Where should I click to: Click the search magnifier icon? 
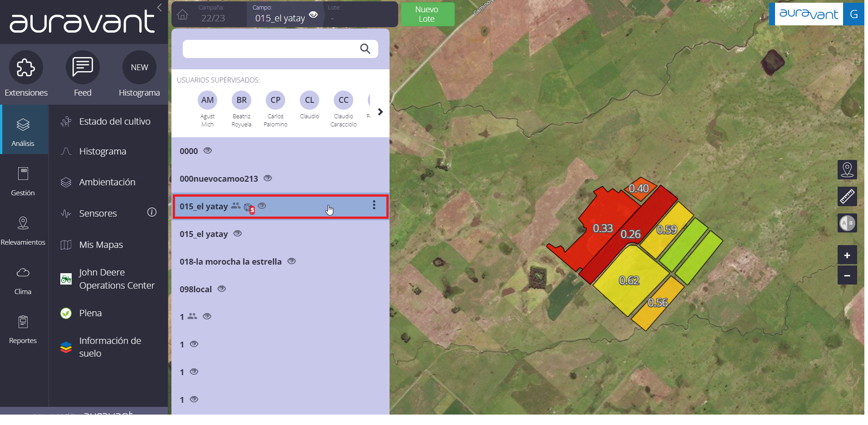pyautogui.click(x=365, y=49)
